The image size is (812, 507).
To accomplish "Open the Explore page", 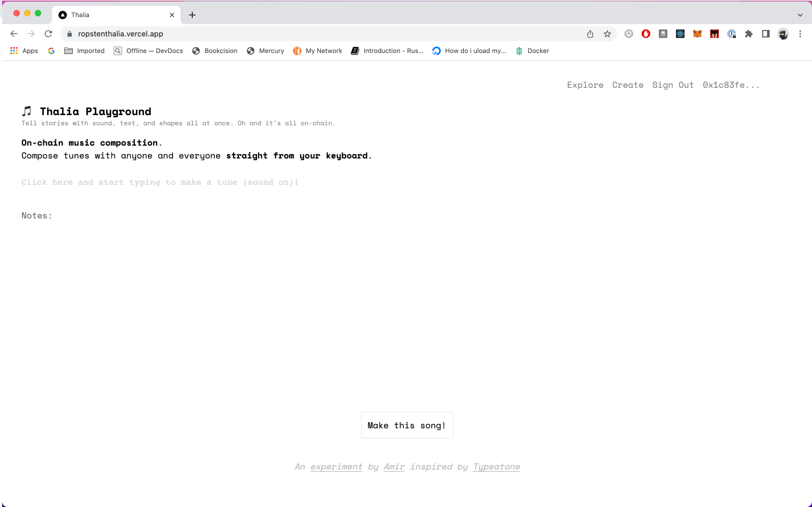I will coord(585,85).
